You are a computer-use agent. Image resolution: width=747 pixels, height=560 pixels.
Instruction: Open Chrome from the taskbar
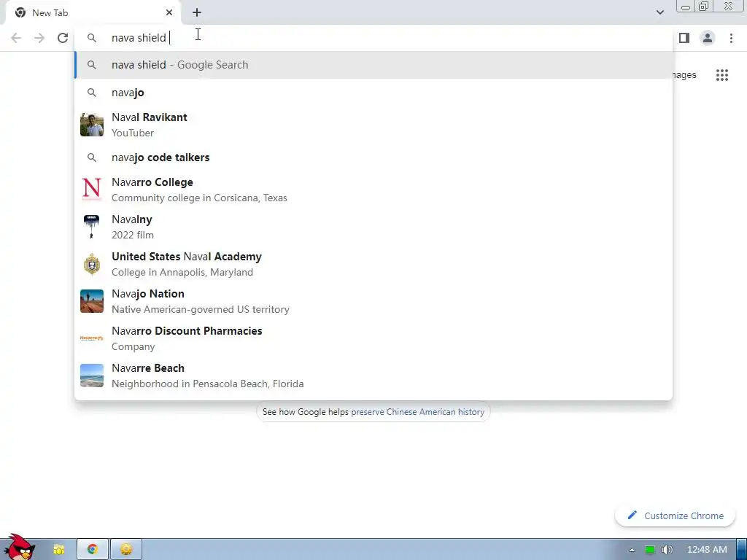coord(93,549)
